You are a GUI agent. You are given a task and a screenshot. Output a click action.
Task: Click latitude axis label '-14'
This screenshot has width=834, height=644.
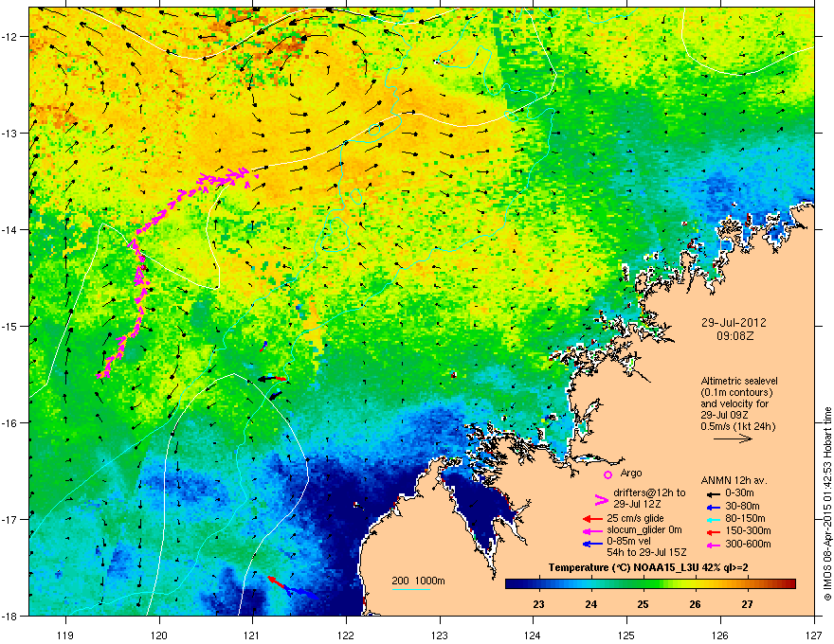9,230
